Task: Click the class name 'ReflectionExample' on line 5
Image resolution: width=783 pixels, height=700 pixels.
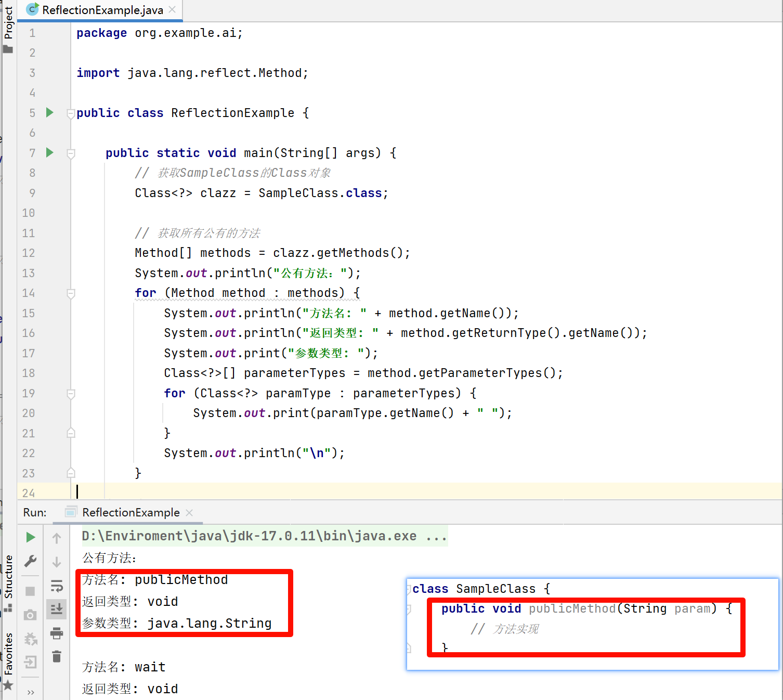Action: (232, 113)
